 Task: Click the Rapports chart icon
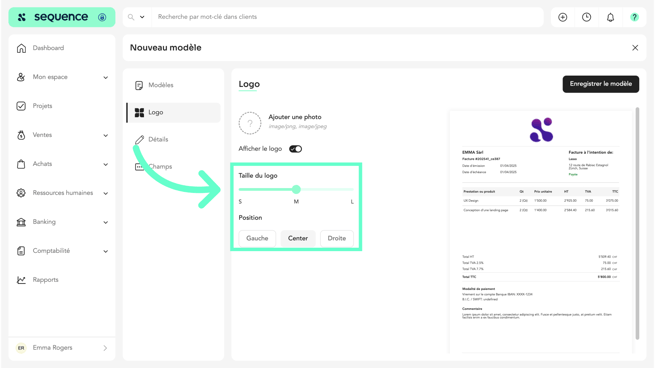[x=21, y=280]
